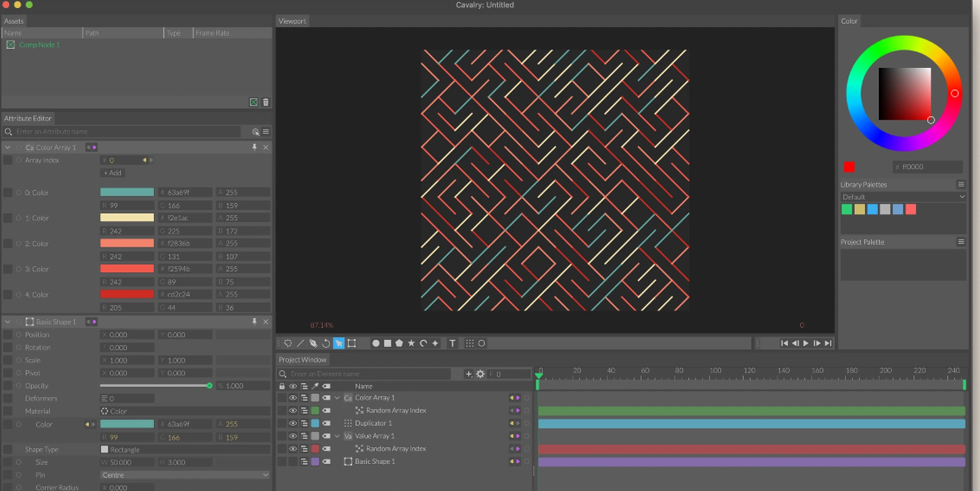Click the Duplicator grid tool icon
980x491 pixels.
tap(470, 344)
